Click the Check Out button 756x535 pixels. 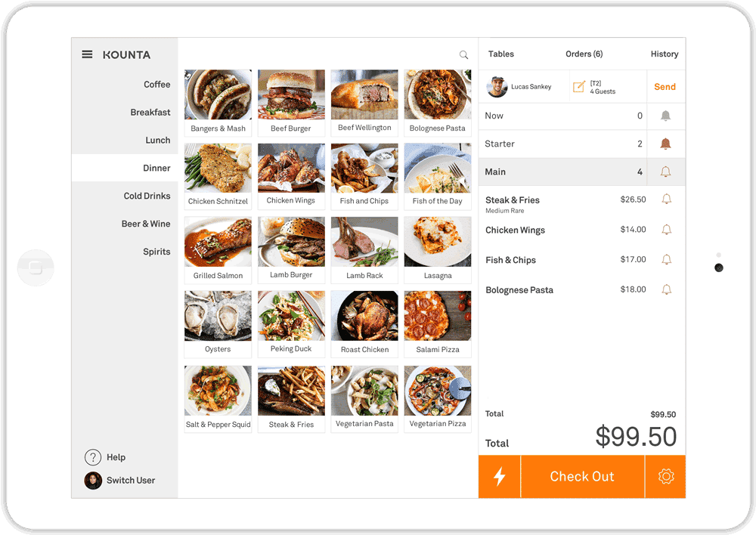[582, 476]
